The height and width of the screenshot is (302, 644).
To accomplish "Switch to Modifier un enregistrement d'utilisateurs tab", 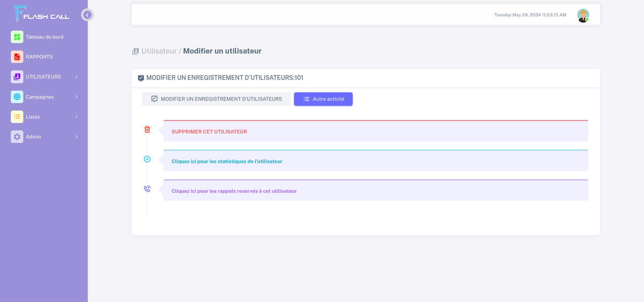I will point(216,99).
